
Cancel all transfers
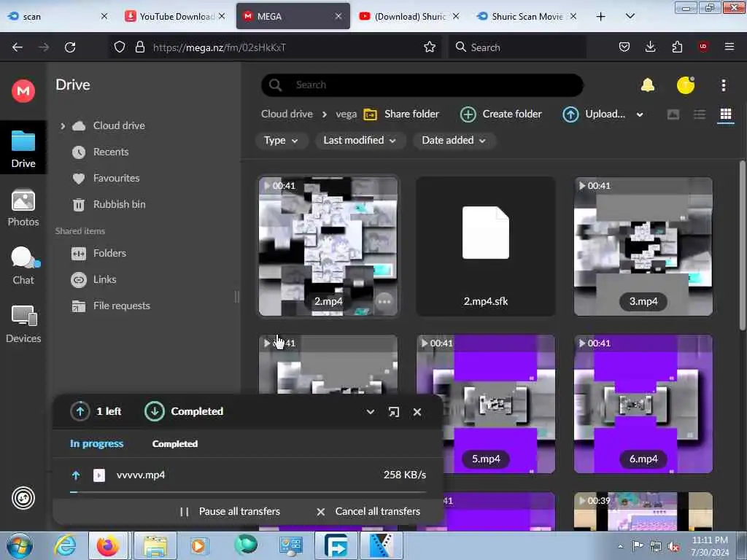tap(368, 511)
